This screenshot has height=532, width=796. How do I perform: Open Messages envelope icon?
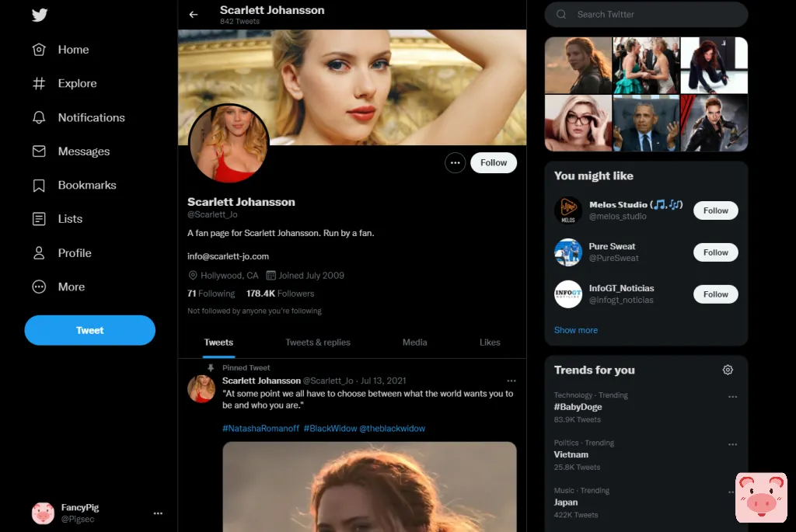coord(39,151)
